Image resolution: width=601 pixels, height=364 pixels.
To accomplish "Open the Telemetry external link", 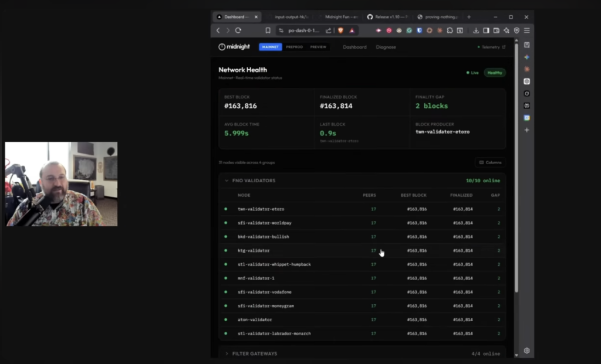I will coord(491,47).
